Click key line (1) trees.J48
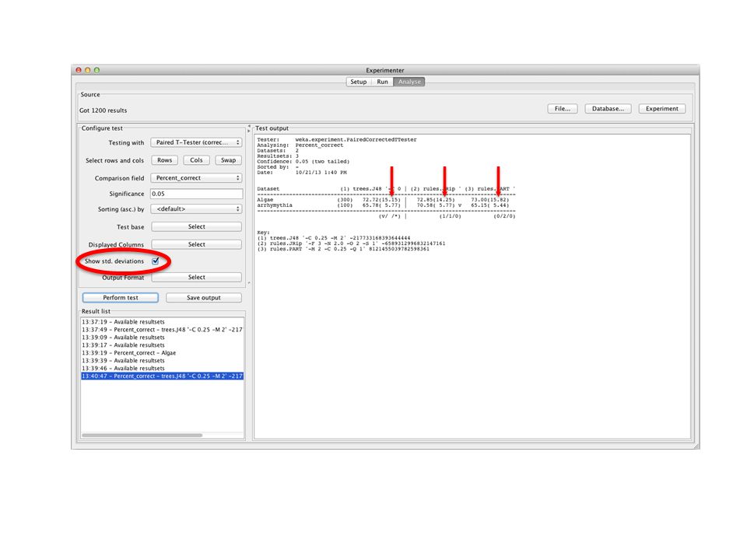This screenshot has height=560, width=747. [334, 238]
